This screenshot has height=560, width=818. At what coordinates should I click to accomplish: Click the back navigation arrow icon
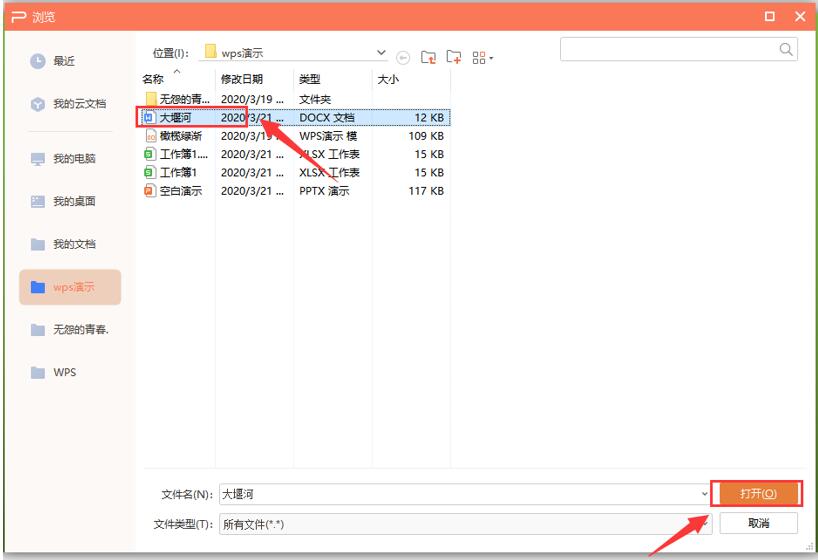pos(403,57)
